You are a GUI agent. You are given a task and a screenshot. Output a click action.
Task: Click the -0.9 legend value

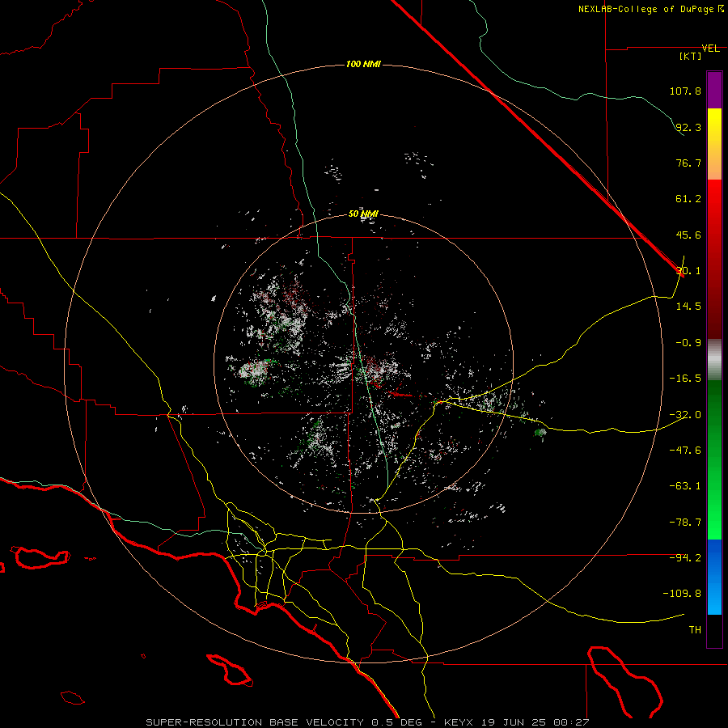(688, 343)
